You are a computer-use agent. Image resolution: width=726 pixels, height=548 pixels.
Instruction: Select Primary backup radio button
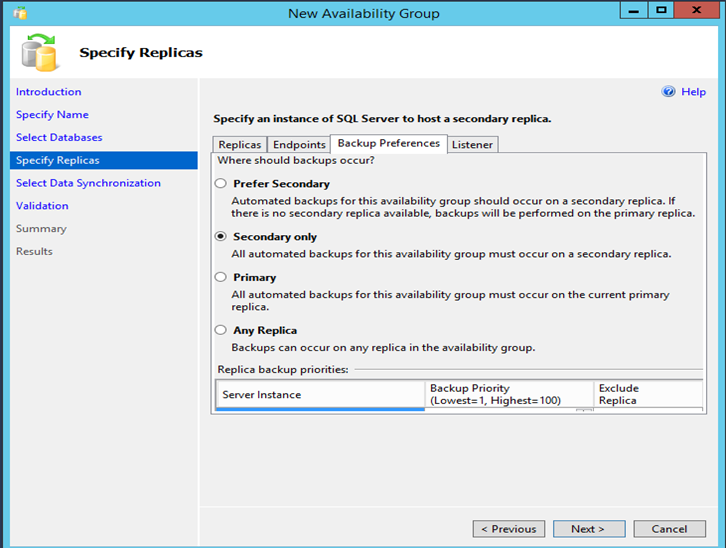pyautogui.click(x=221, y=278)
